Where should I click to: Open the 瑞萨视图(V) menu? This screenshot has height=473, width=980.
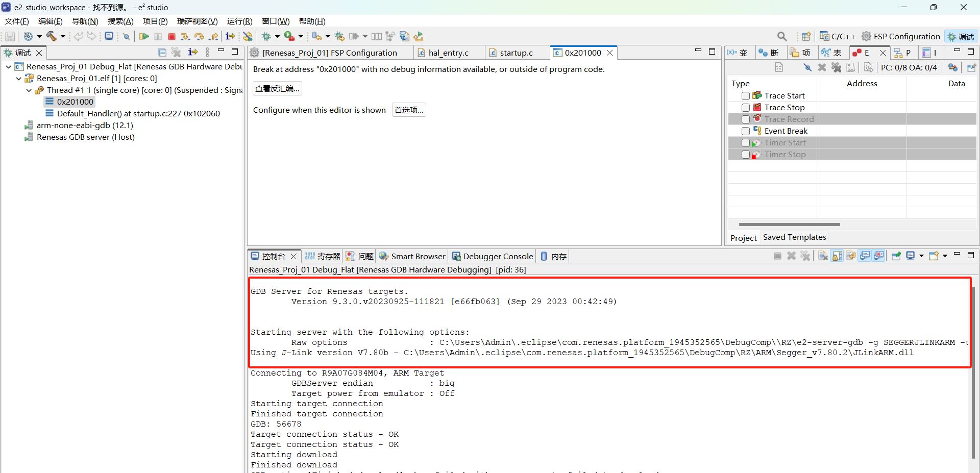click(197, 21)
